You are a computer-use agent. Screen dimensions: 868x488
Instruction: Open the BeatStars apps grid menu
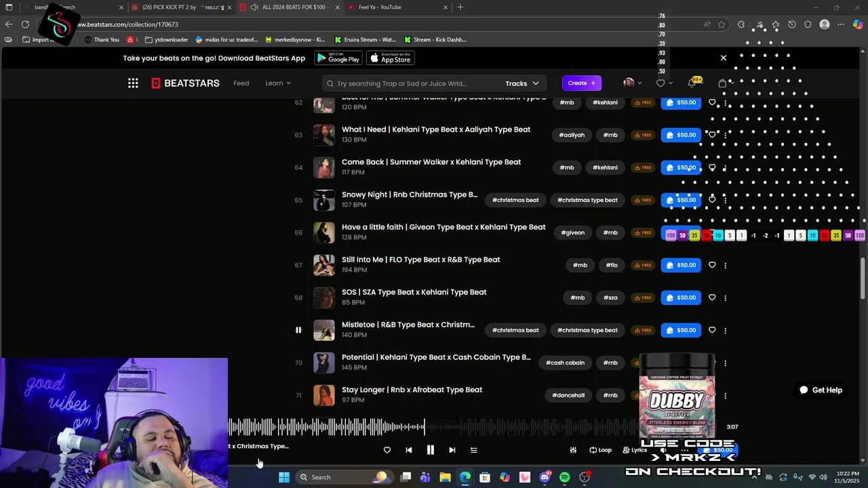[133, 83]
